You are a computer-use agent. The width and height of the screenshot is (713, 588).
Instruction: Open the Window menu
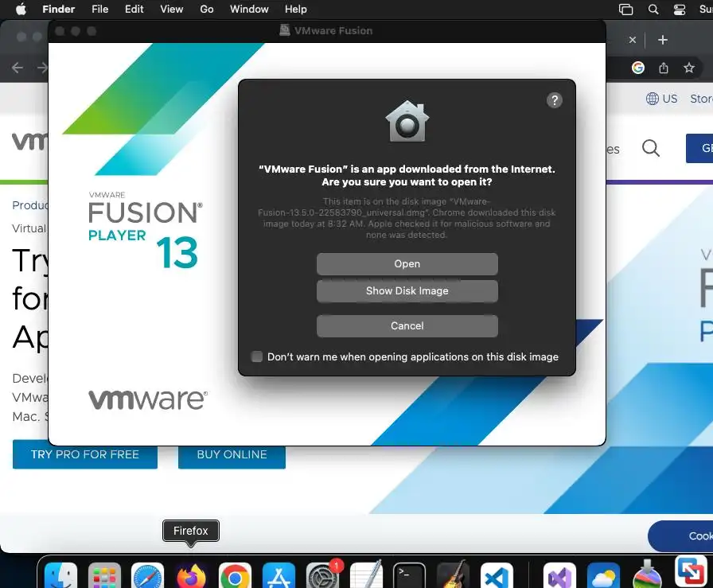[249, 9]
